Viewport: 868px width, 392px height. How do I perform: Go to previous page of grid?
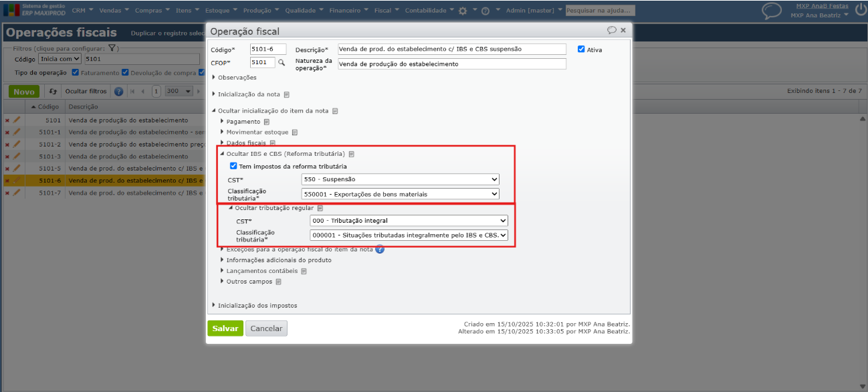[x=142, y=91]
